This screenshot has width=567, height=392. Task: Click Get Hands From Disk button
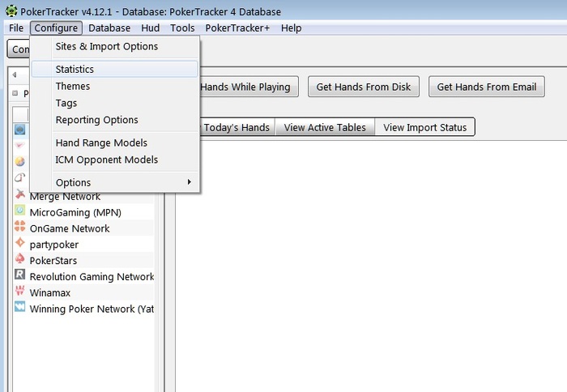pos(364,87)
